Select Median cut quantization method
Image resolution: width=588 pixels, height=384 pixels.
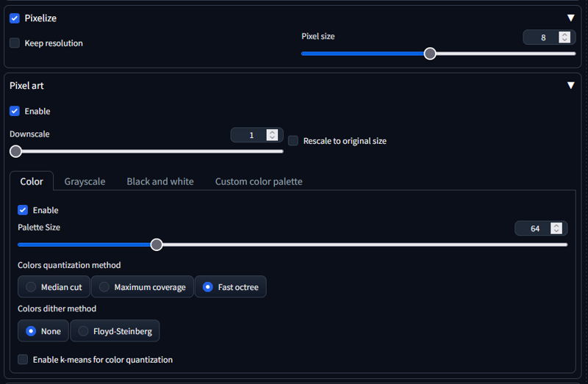point(31,287)
